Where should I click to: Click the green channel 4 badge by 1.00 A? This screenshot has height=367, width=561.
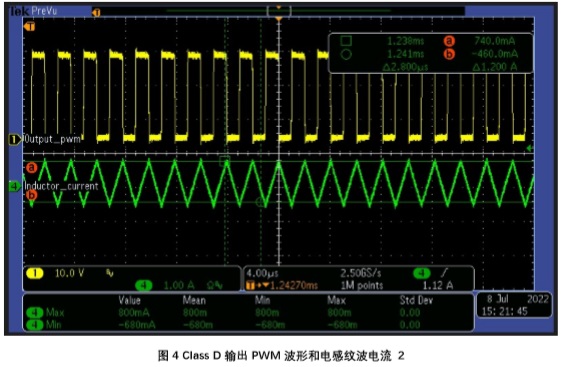tap(144, 285)
